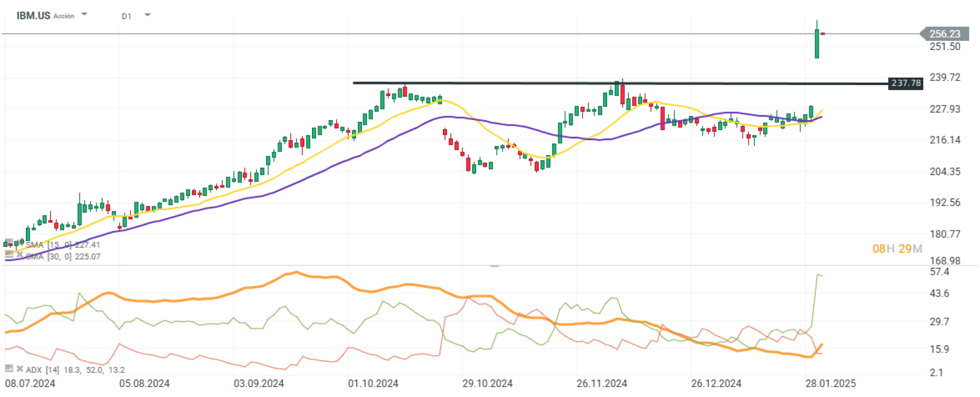980x397 pixels.
Task: Open the D1 timeframe dropdown arrow
Action: pyautogui.click(x=148, y=15)
